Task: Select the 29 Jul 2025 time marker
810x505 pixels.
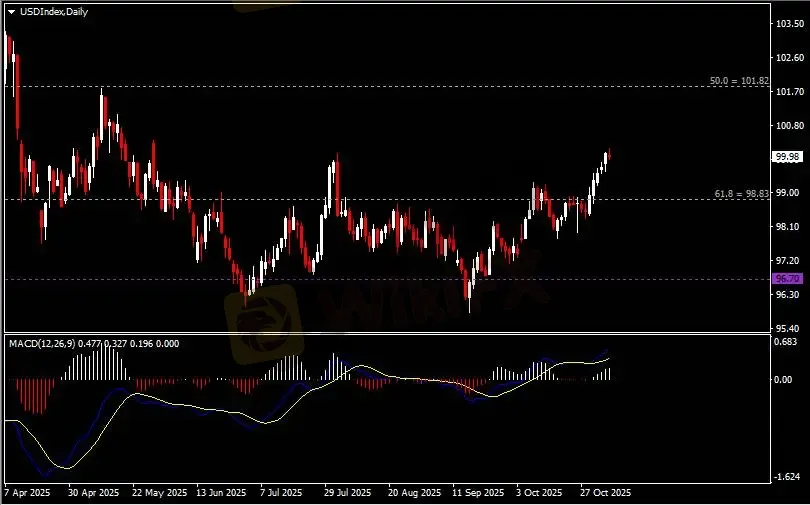Action: pyautogui.click(x=349, y=493)
